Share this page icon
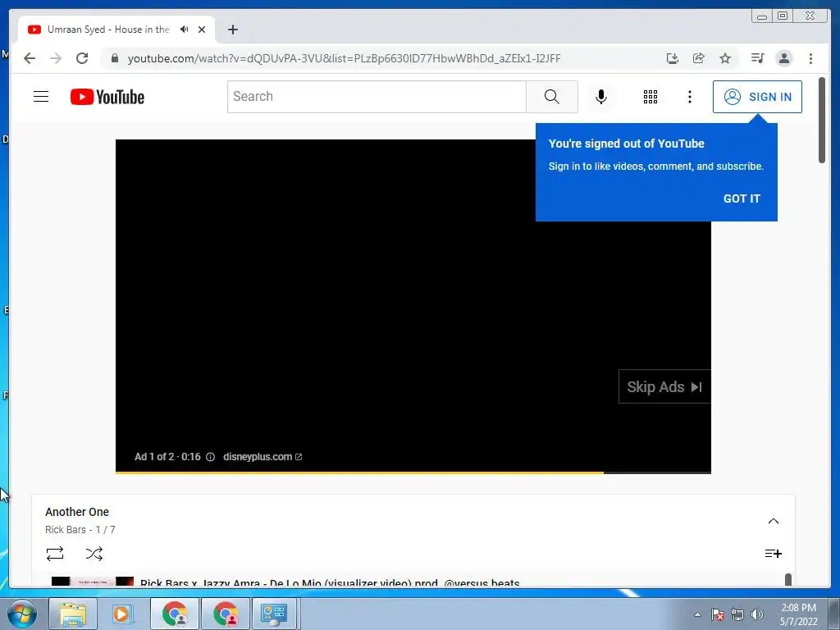Screen dimensions: 840x630 [699, 58]
